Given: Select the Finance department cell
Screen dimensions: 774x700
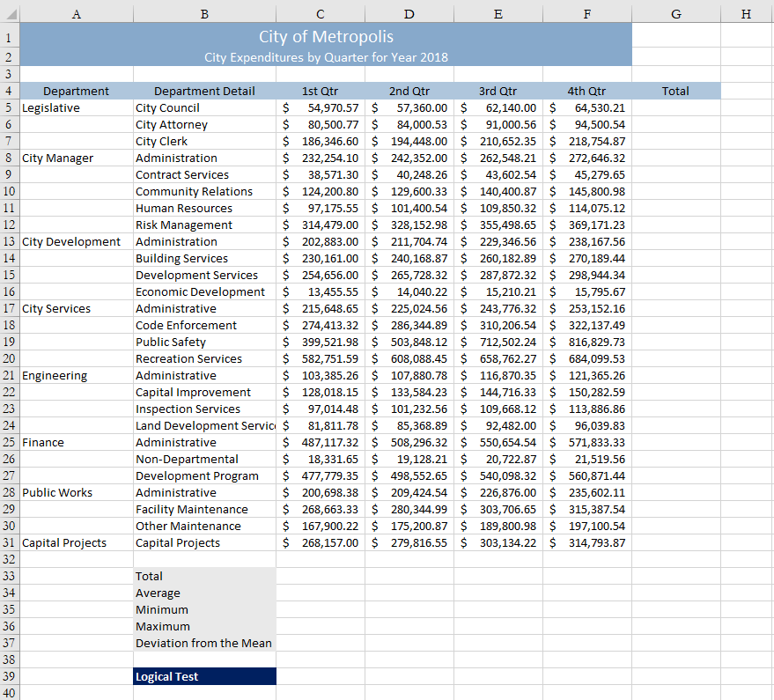Looking at the screenshot, I should tap(76, 442).
